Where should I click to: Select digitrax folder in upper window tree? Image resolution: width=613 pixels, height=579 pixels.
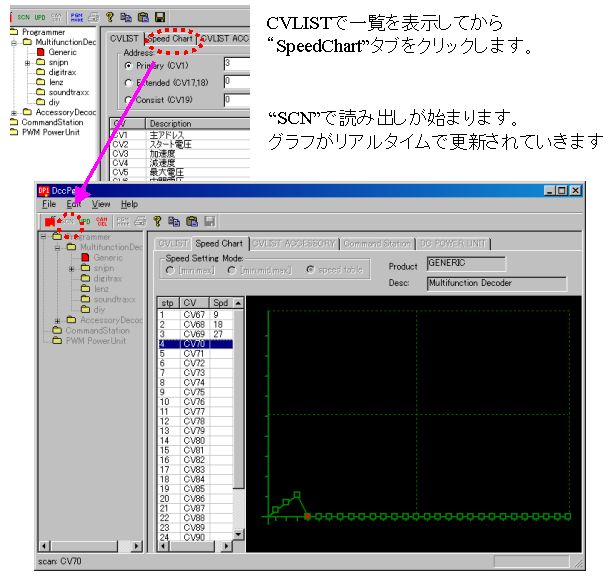(x=63, y=72)
